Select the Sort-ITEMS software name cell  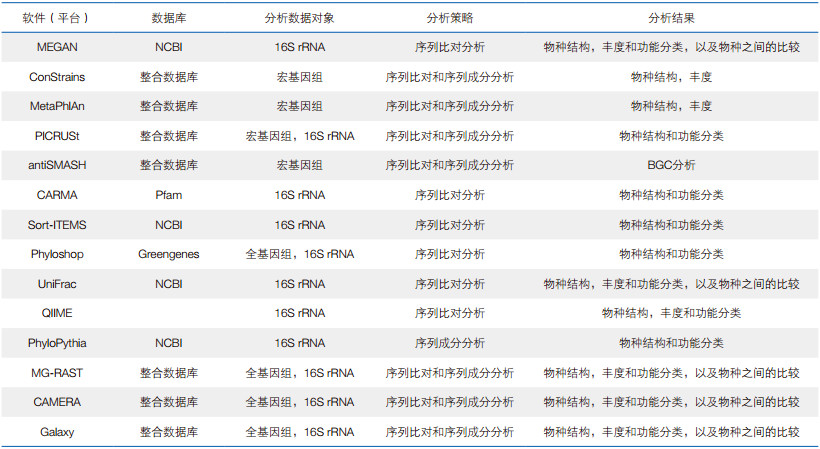[57, 225]
